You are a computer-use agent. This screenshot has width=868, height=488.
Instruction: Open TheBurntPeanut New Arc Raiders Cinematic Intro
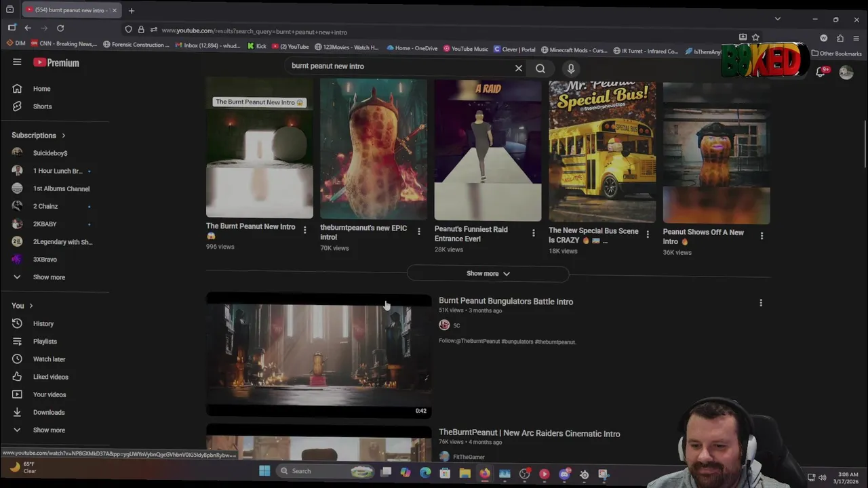click(x=530, y=434)
